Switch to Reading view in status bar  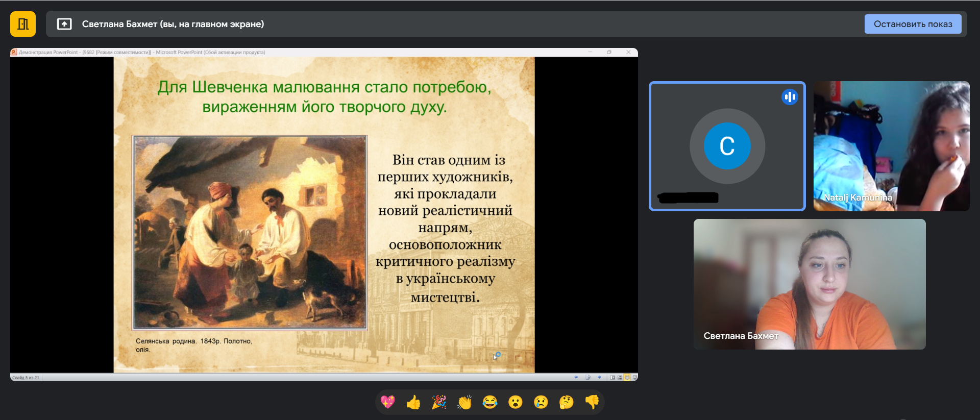[627, 378]
